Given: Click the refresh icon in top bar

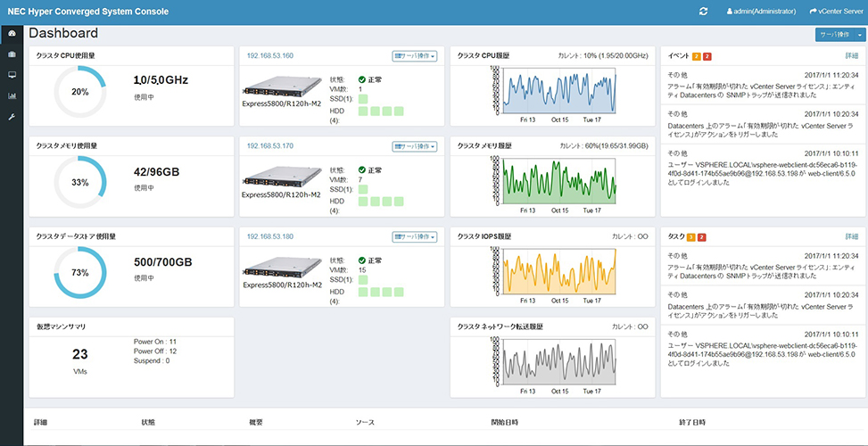Looking at the screenshot, I should point(703,11).
